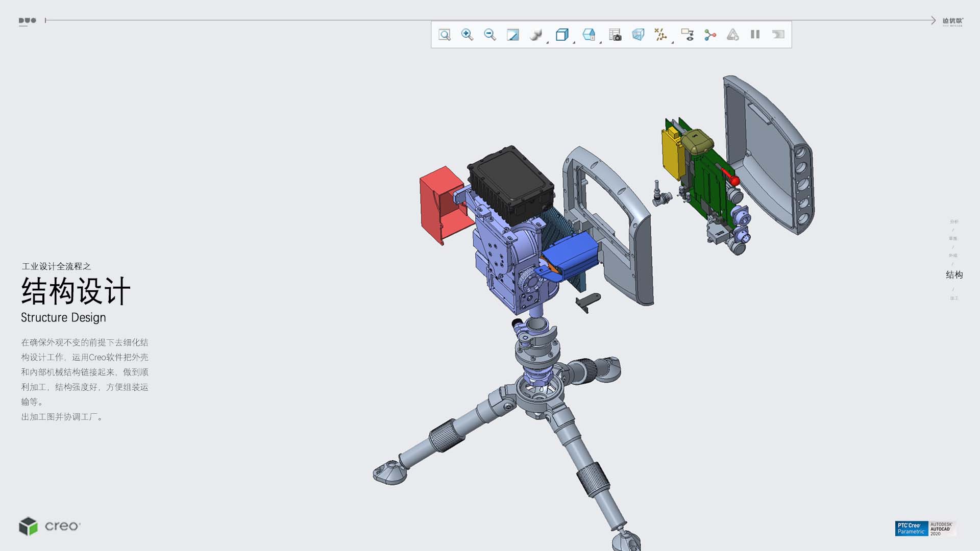The width and height of the screenshot is (980, 551).
Task: Click the PTC Creo Parametric badge
Action: tap(911, 529)
